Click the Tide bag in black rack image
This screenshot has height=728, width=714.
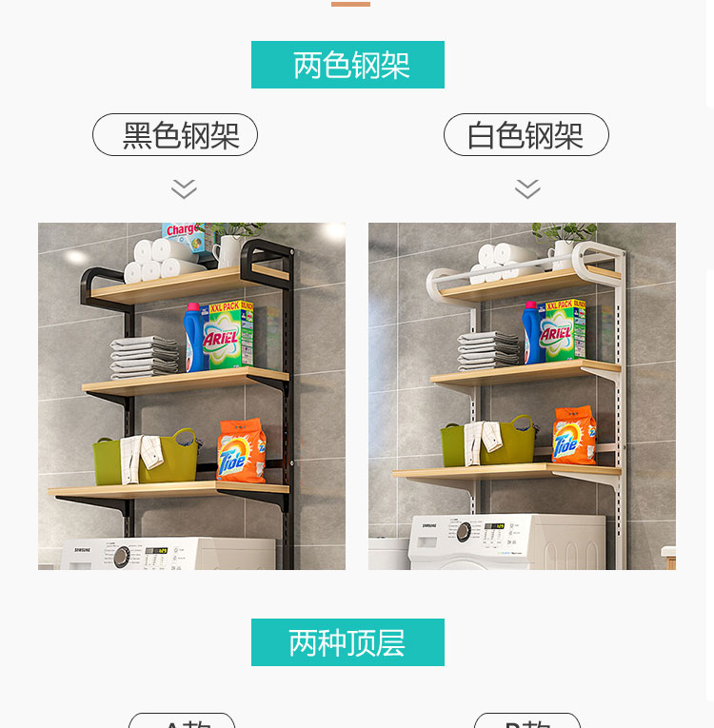click(242, 449)
